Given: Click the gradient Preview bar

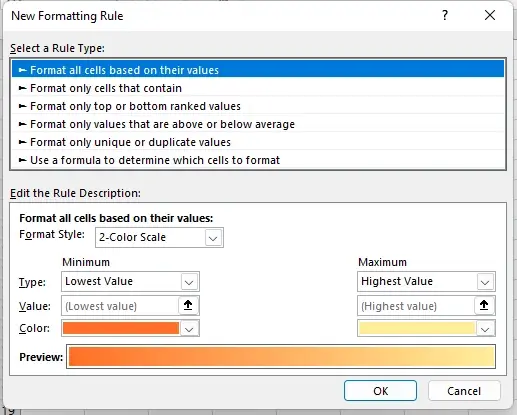Looking at the screenshot, I should (281, 356).
